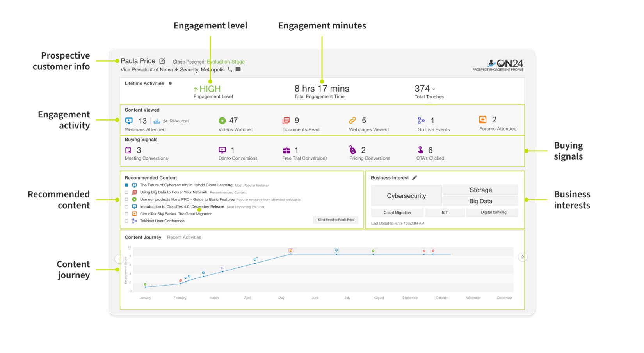Click the email envelope icon beside Metropolis

[238, 69]
